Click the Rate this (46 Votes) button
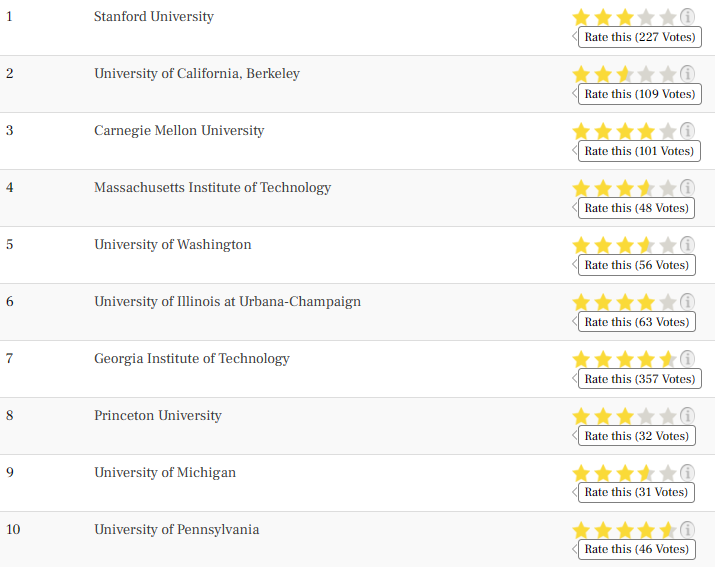 [x=637, y=549]
